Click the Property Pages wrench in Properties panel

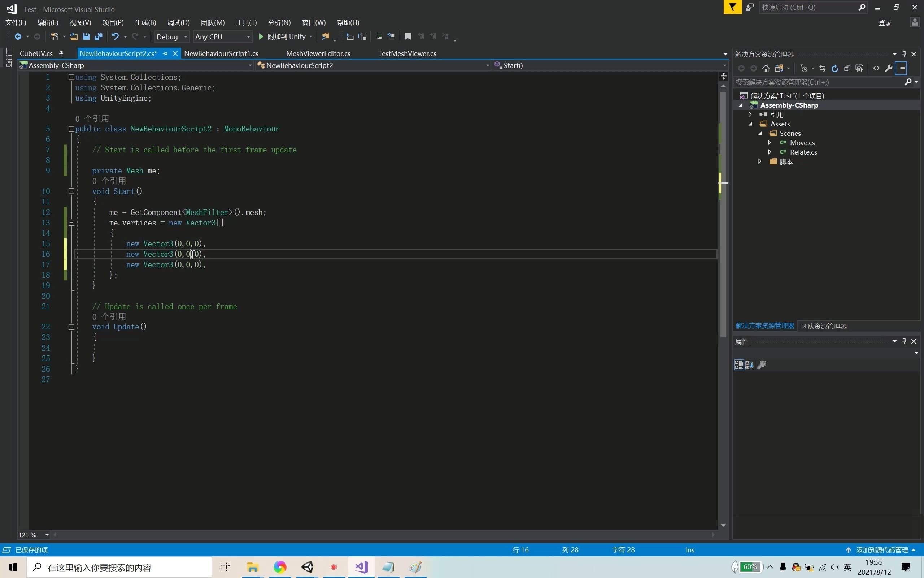[762, 365]
